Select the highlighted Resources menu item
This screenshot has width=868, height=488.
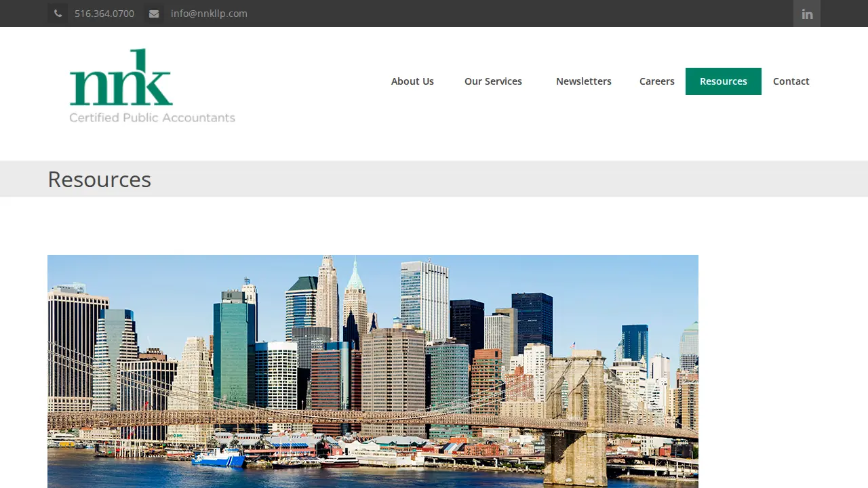724,81
